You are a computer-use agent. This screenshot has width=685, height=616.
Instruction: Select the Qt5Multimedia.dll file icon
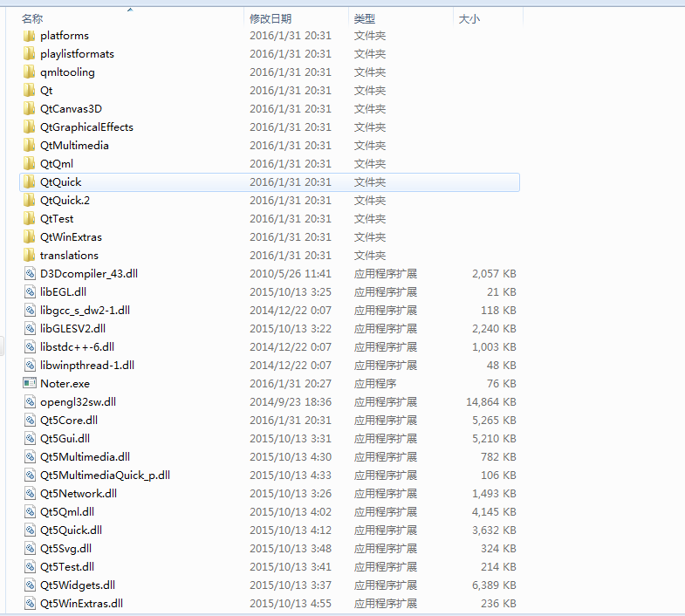pyautogui.click(x=30, y=457)
